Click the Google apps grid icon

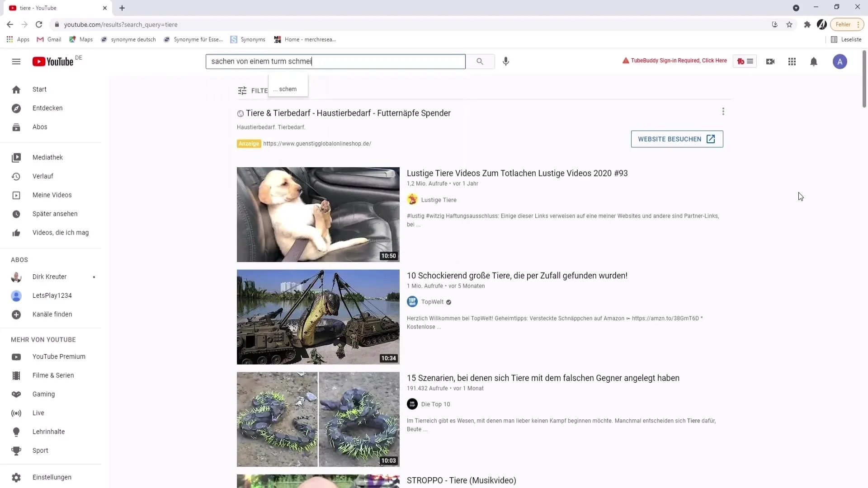792,61
